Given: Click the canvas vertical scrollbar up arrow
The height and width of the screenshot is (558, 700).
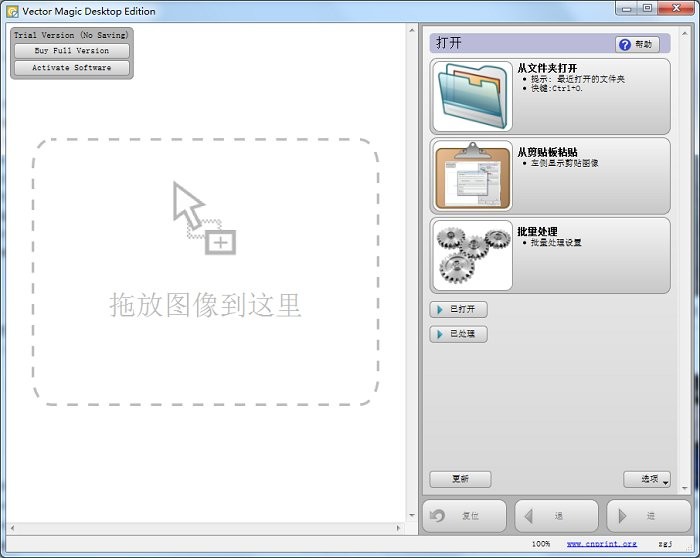Looking at the screenshot, I should pos(412,30).
